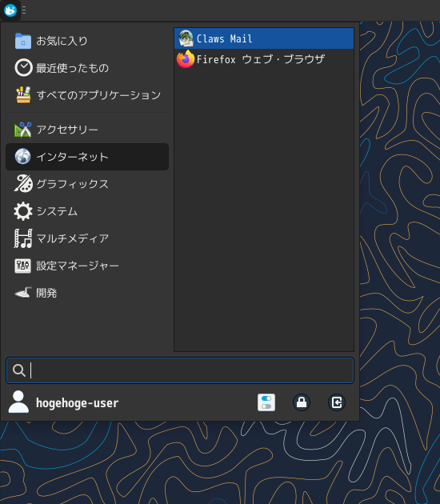This screenshot has height=504, width=440.
Task: Click the hogehoge-user profile avatar
Action: [18, 402]
